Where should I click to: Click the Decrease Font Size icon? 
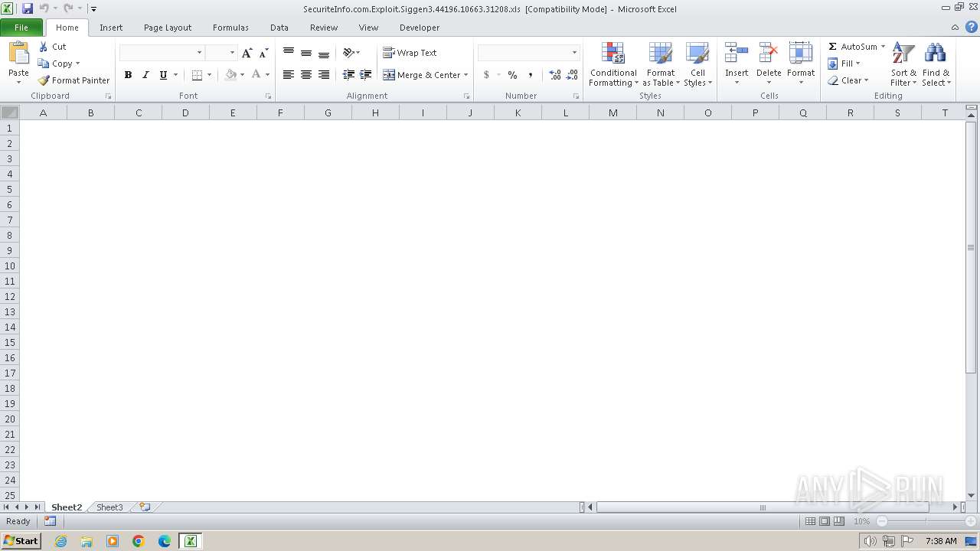click(263, 53)
